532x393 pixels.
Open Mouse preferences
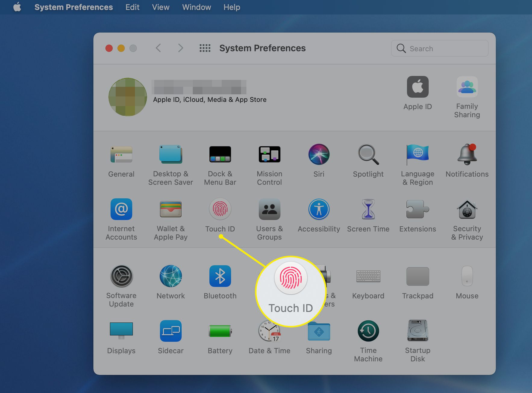(x=467, y=276)
